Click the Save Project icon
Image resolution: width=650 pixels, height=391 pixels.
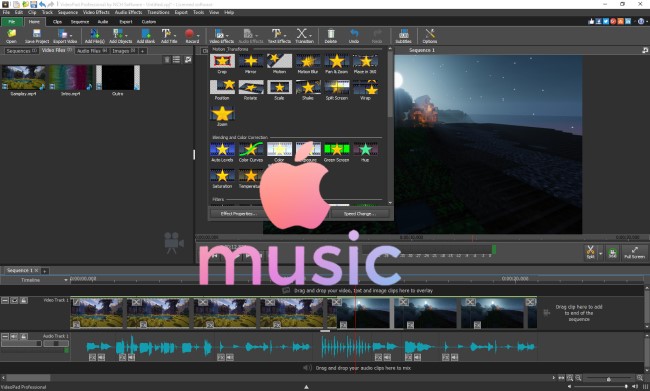(x=37, y=35)
